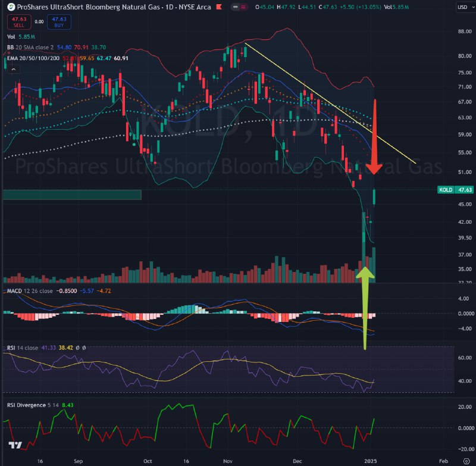
Task: Click the 60.00 label on the RSI scale
Action: (x=465, y=358)
